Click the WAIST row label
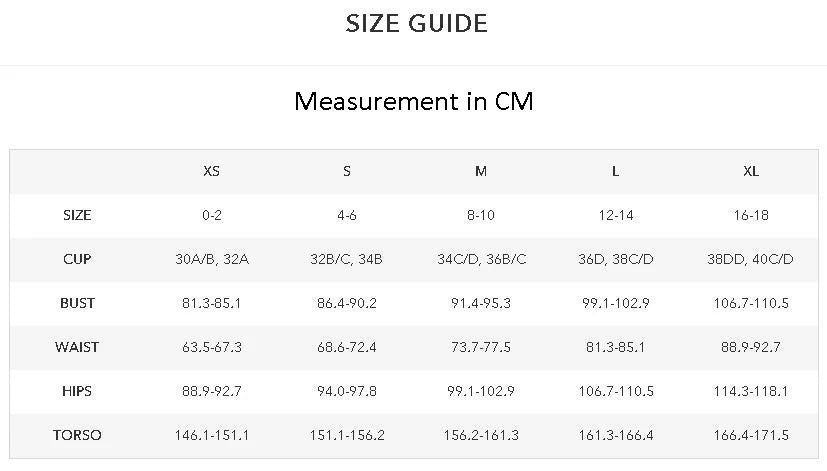This screenshot has height=471, width=827. [x=77, y=347]
